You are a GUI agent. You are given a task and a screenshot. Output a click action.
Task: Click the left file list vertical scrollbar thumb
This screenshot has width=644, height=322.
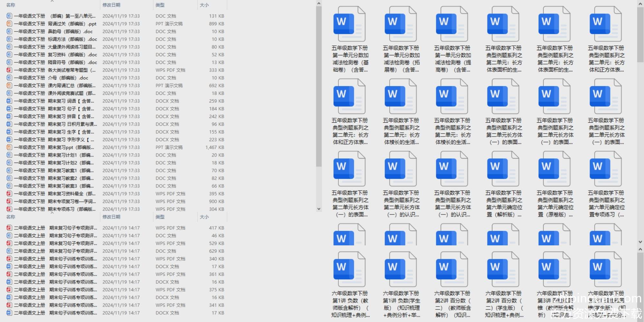(319, 87)
